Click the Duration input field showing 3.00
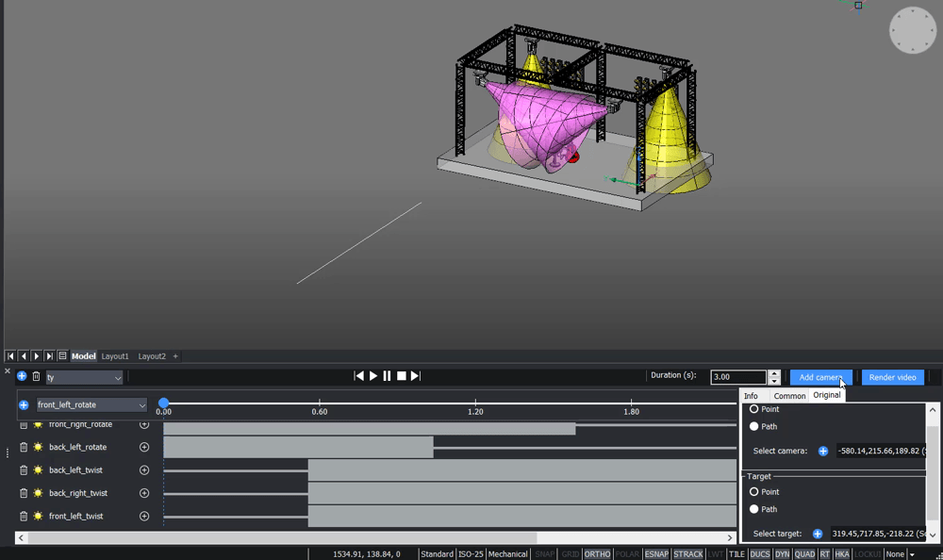 click(x=737, y=376)
